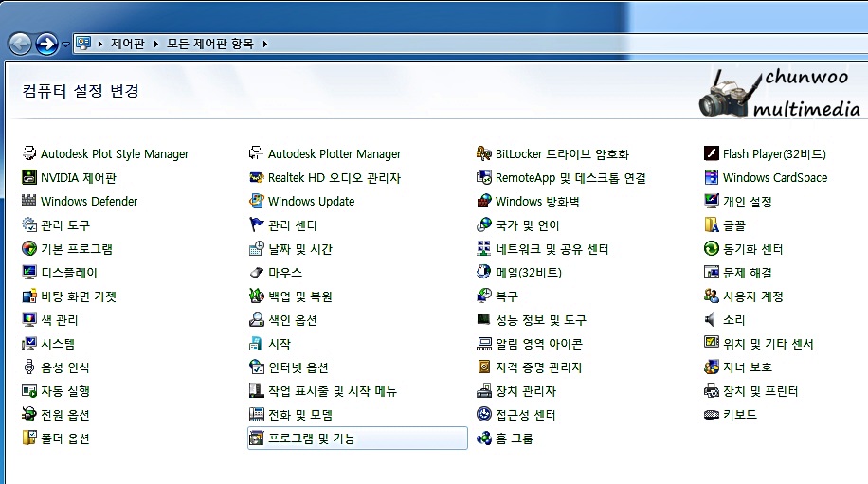Open the 접근성 센터 icon
Image resolution: width=868 pixels, height=484 pixels.
click(484, 414)
